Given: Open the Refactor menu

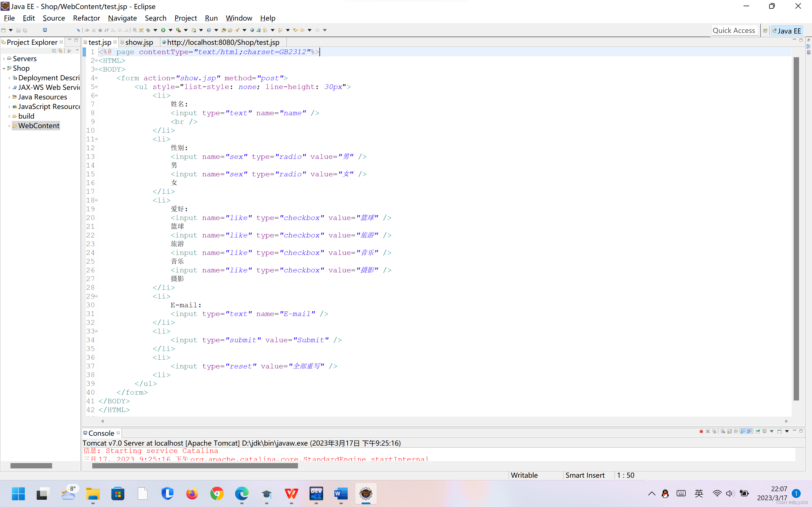Looking at the screenshot, I should 86,18.
